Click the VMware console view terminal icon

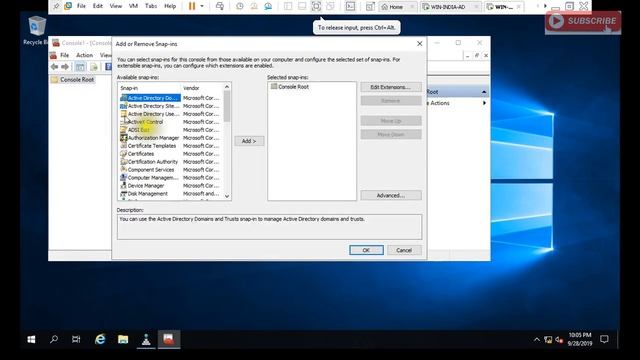(x=350, y=6)
